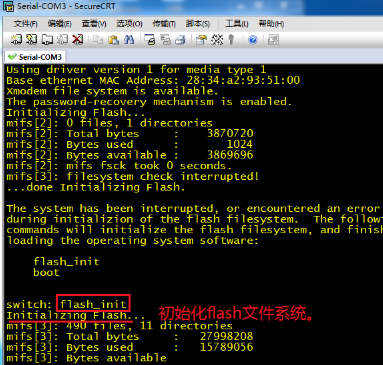The height and width of the screenshot is (365, 383).
Task: Click the Copy toolbar icon
Action: coord(98,40)
